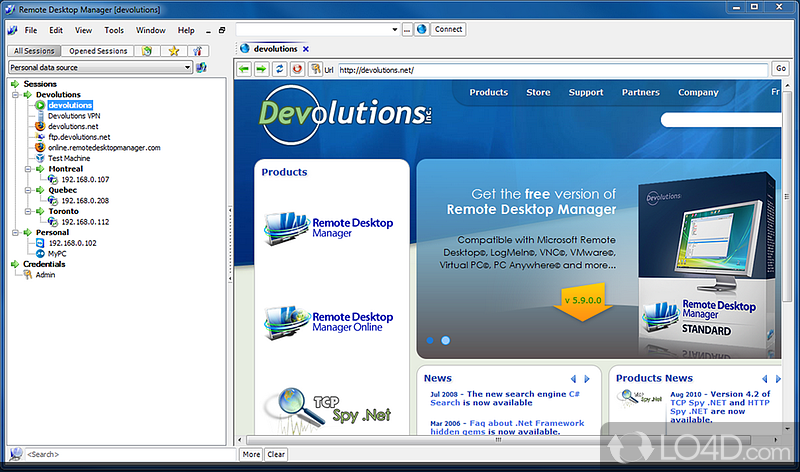The image size is (800, 472).
Task: Open the favorites star tab
Action: (174, 51)
